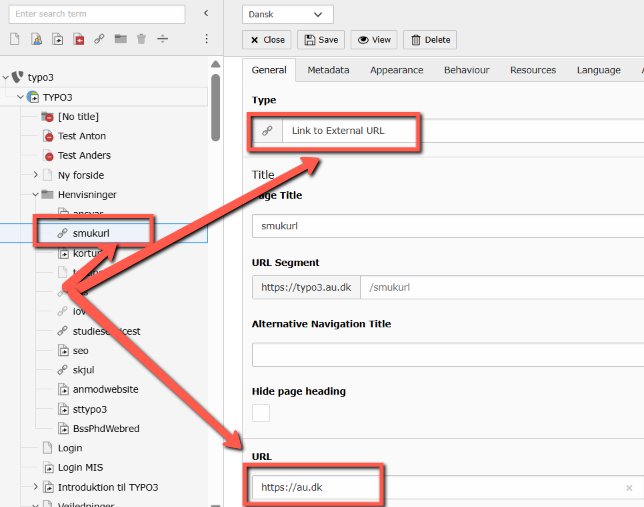
Task: Toggle the Hide page heading checkbox
Action: click(x=261, y=413)
